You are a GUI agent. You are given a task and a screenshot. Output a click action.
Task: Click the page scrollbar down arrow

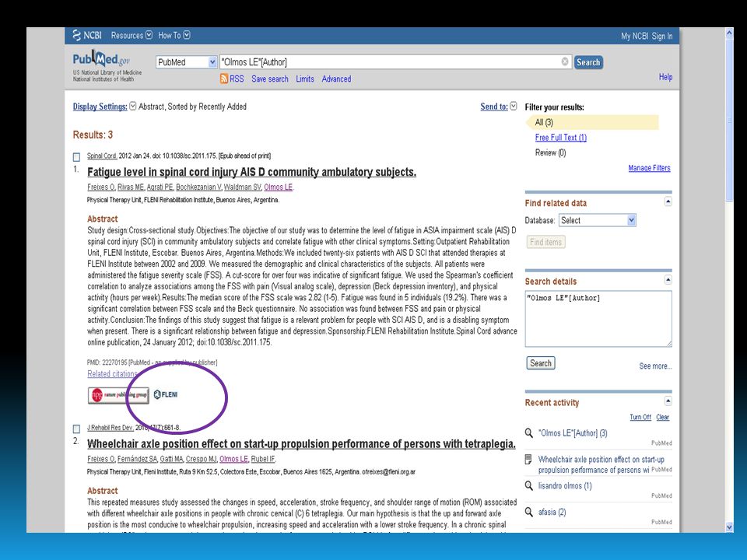[x=729, y=527]
